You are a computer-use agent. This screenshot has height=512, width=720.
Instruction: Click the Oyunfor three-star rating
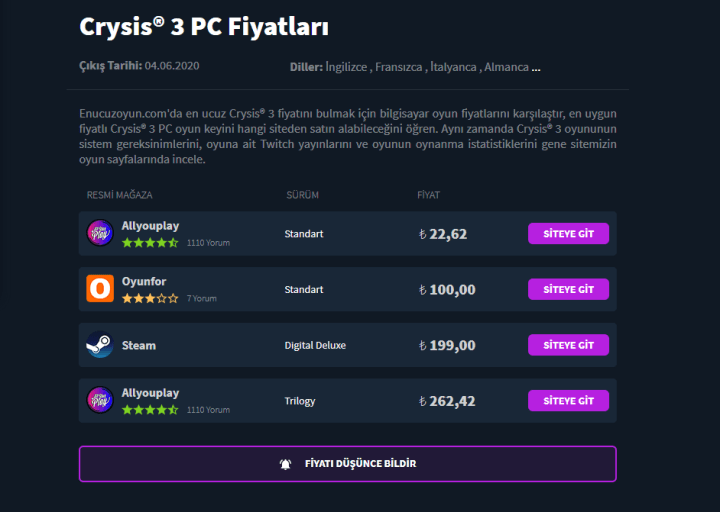(x=150, y=298)
